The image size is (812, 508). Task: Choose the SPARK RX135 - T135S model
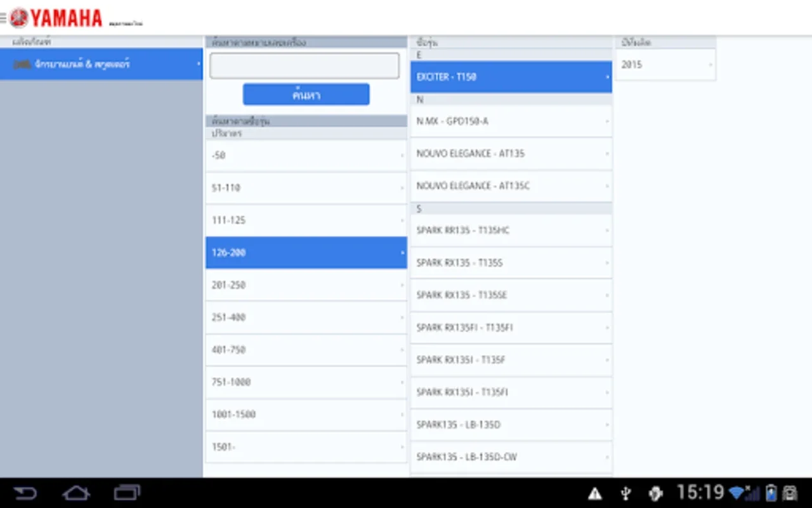511,263
